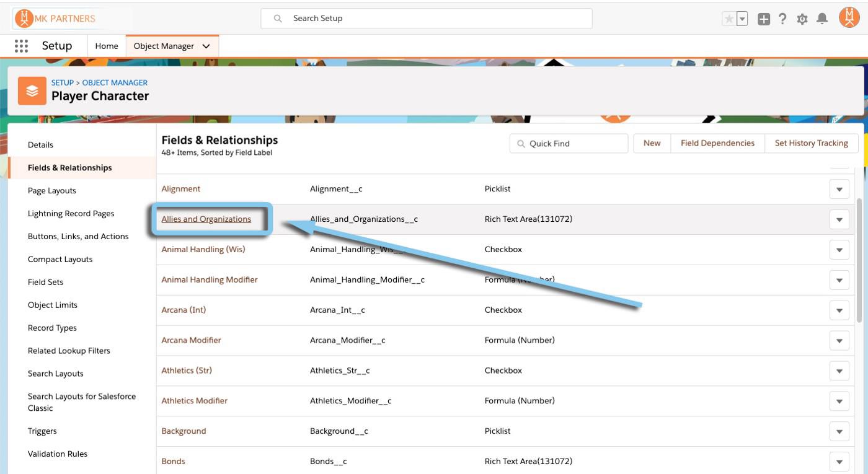Expand the favorites list dropdown arrow

pos(742,19)
